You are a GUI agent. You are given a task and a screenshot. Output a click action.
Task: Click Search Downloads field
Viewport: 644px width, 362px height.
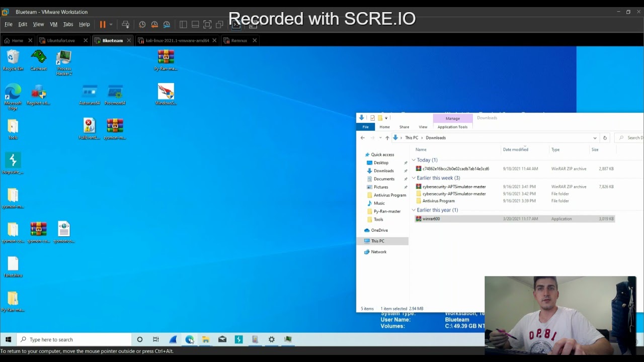click(629, 138)
